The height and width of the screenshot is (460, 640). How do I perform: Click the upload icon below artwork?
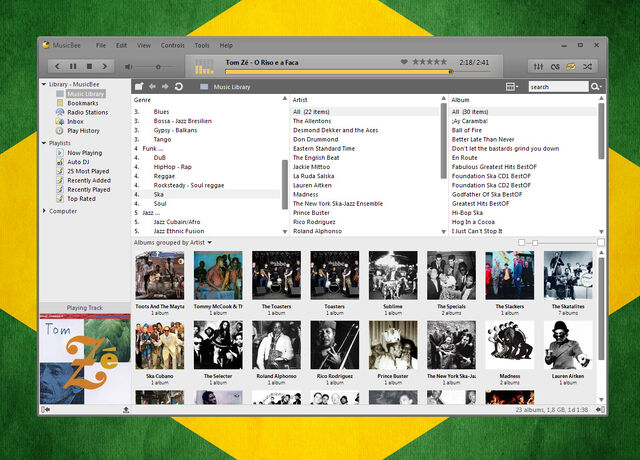[x=126, y=409]
